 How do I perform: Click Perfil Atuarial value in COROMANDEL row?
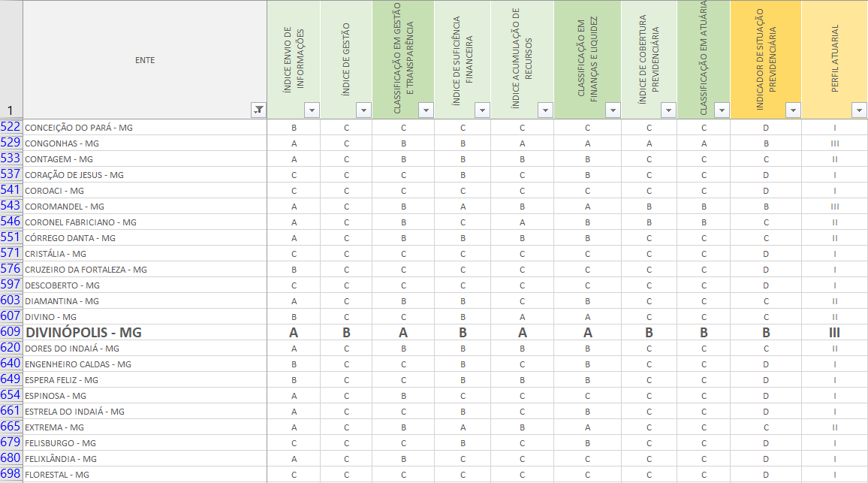pyautogui.click(x=834, y=206)
